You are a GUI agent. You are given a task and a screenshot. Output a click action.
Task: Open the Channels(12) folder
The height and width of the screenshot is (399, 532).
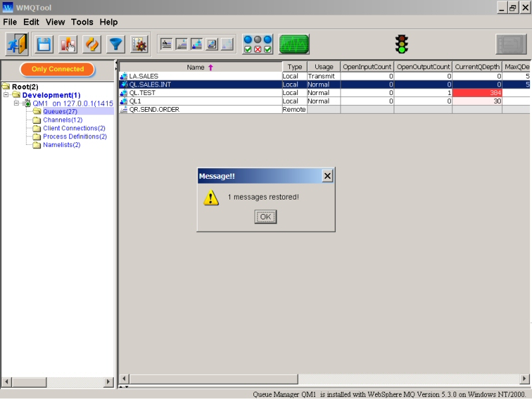[x=63, y=120]
